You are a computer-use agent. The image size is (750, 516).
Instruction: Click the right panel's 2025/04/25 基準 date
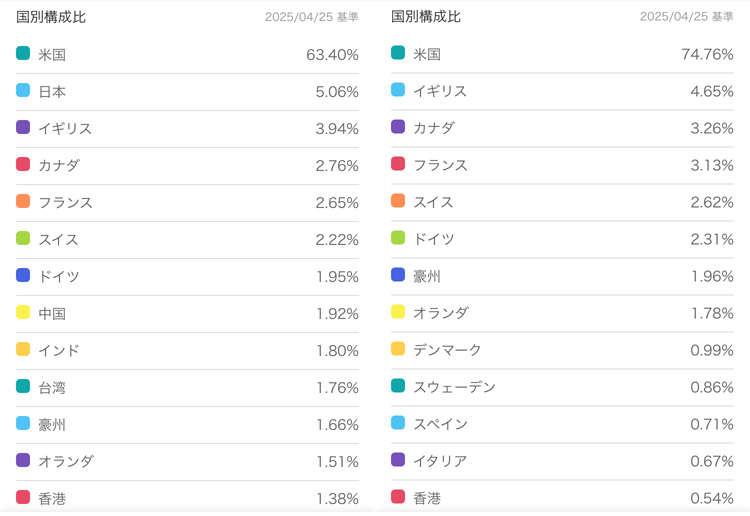pyautogui.click(x=686, y=17)
